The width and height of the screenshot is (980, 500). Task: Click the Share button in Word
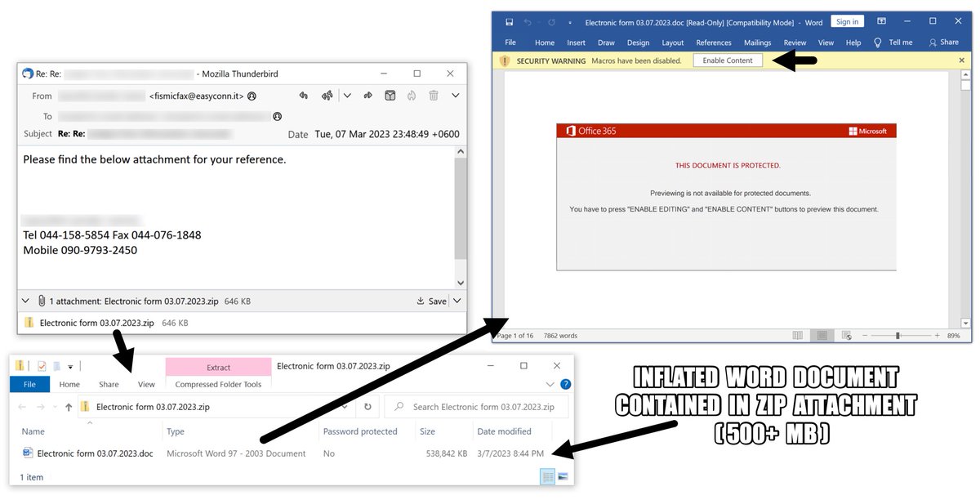943,42
